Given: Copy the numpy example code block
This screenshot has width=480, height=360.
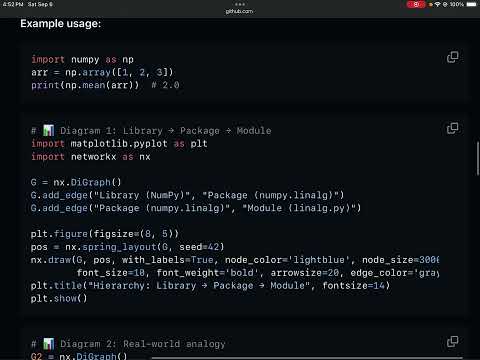Looking at the screenshot, I should [452, 57].
